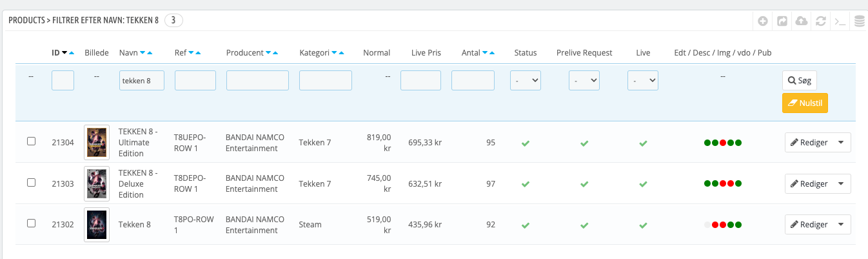Toggle Live checkmark for product 21302
The height and width of the screenshot is (259, 868).
pyautogui.click(x=643, y=225)
